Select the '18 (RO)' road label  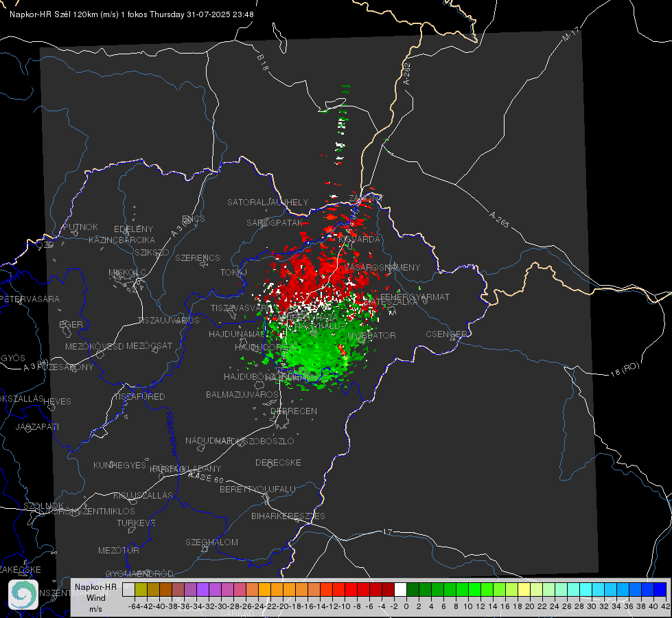(x=625, y=369)
